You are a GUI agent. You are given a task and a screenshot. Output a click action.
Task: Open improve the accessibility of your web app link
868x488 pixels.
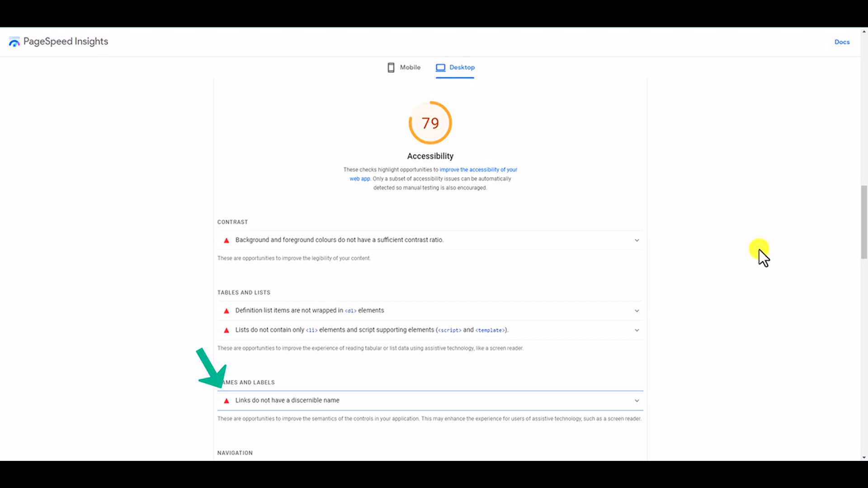[x=433, y=174]
